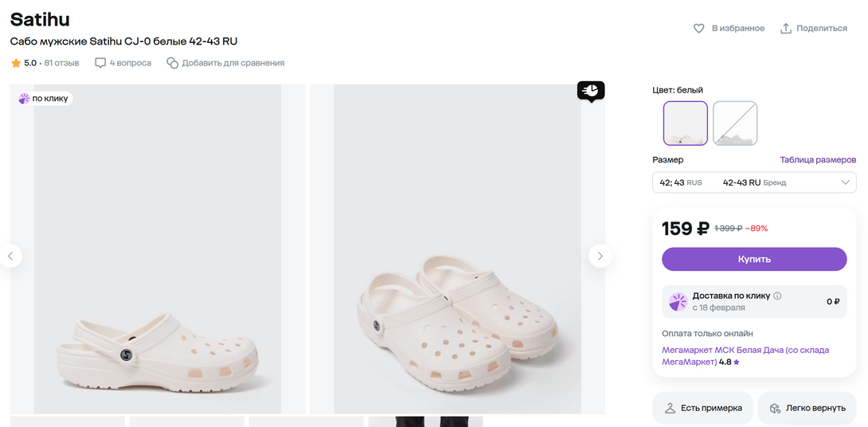Viewport: 868px width, 427px height.
Task: Click the 'по клику' badge on photo
Action: [45, 99]
